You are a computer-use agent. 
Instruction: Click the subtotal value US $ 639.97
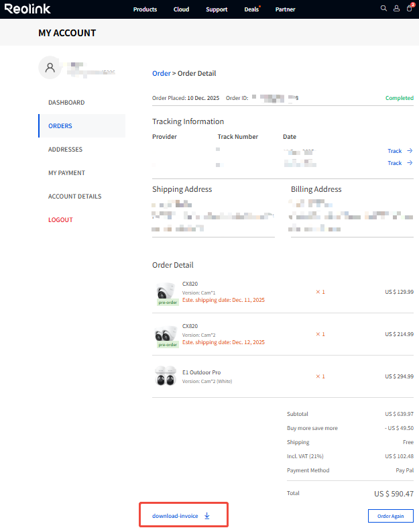pos(400,414)
